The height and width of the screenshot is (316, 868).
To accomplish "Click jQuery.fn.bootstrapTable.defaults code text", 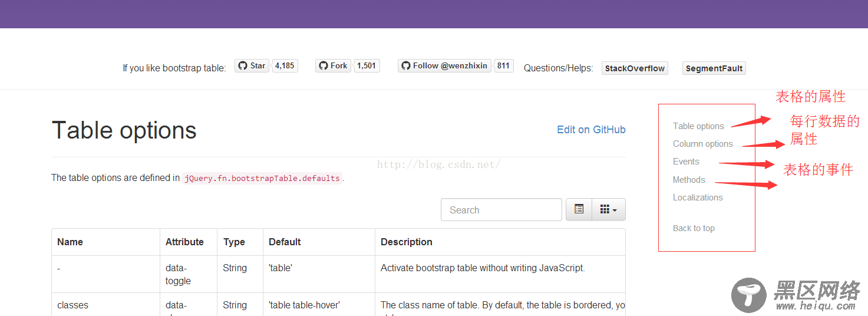I will coord(262,178).
